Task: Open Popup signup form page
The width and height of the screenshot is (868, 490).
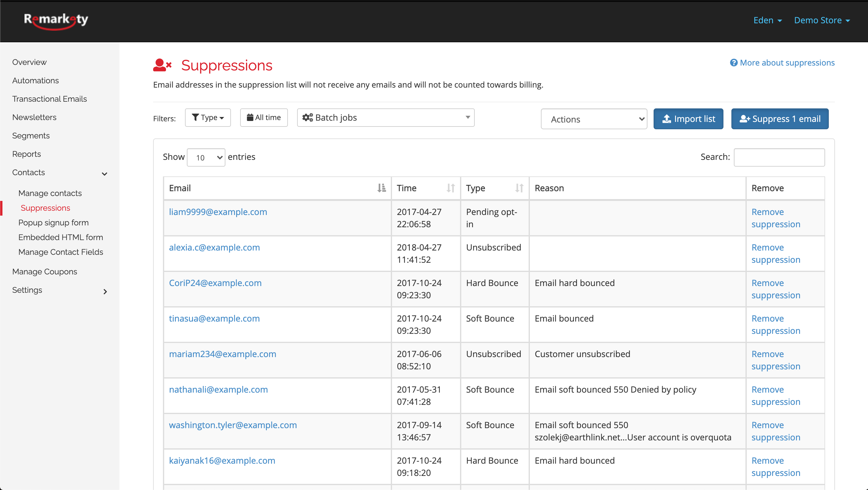Action: click(x=54, y=223)
